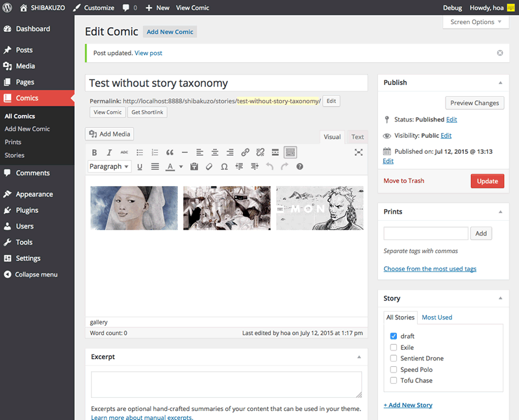Uncheck the draft story checkbox
The width and height of the screenshot is (519, 420).
(393, 336)
